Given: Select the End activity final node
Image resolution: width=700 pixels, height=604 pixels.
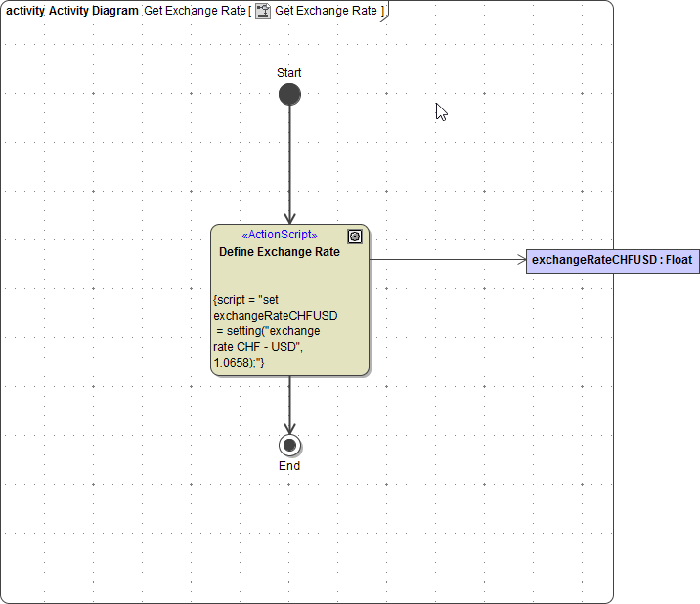Looking at the screenshot, I should [x=289, y=446].
